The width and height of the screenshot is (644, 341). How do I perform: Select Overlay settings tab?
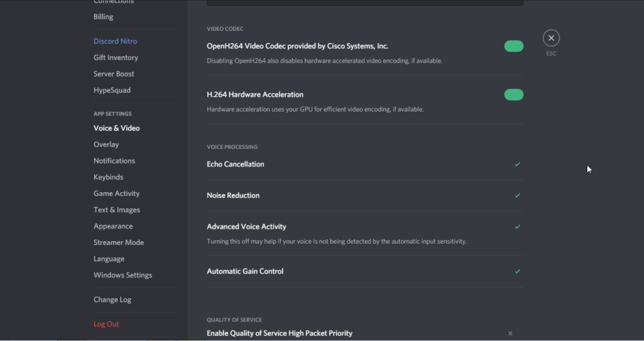[106, 145]
